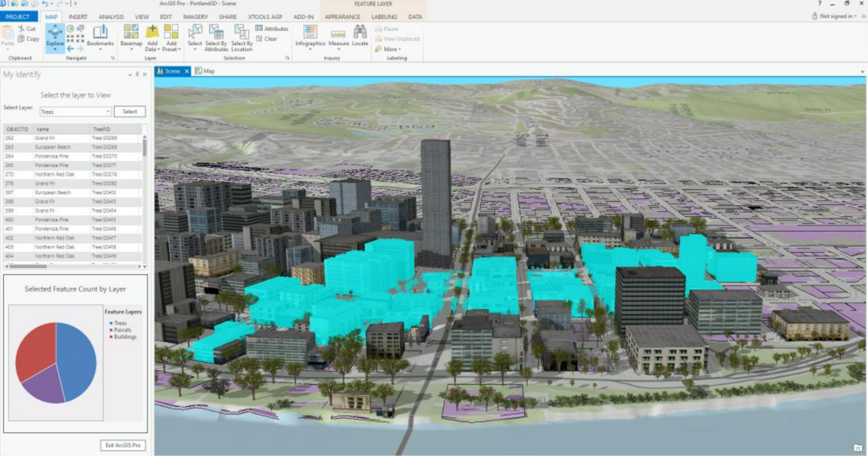Expand the Add Preset dropdown arrow
Screen dimensions: 868x456
pyautogui.click(x=180, y=49)
